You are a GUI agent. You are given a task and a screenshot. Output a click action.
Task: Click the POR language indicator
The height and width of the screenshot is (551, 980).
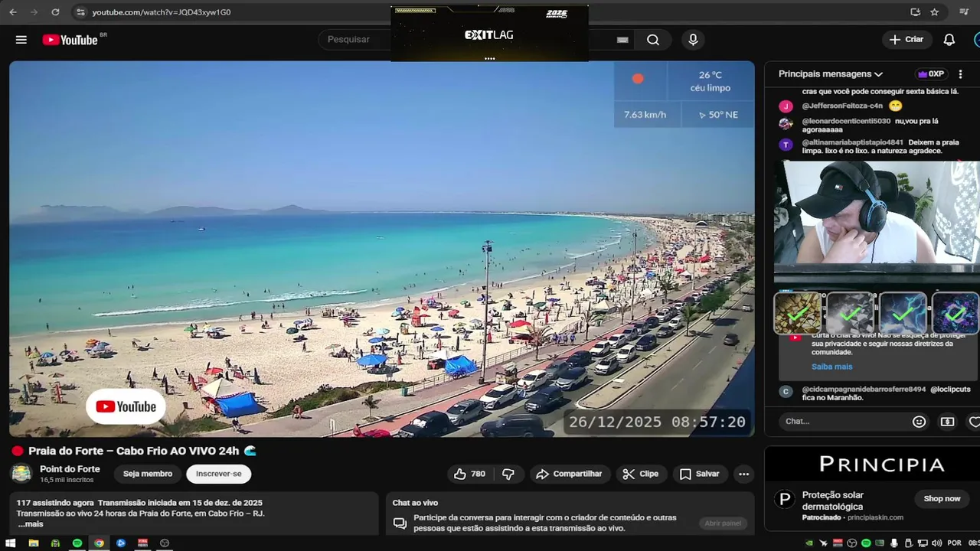(x=954, y=543)
